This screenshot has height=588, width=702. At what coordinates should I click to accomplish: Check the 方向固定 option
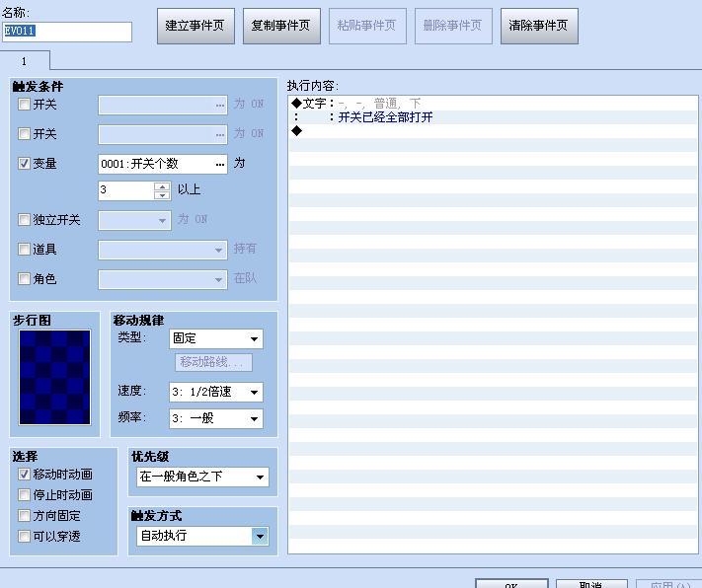[24, 516]
